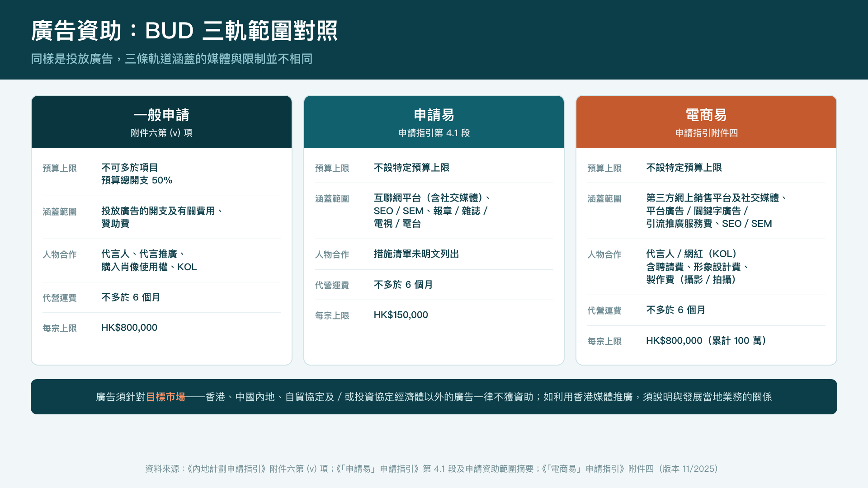
Task: Click 涵蓋範圍 label in 申請易 card
Action: pos(332,198)
